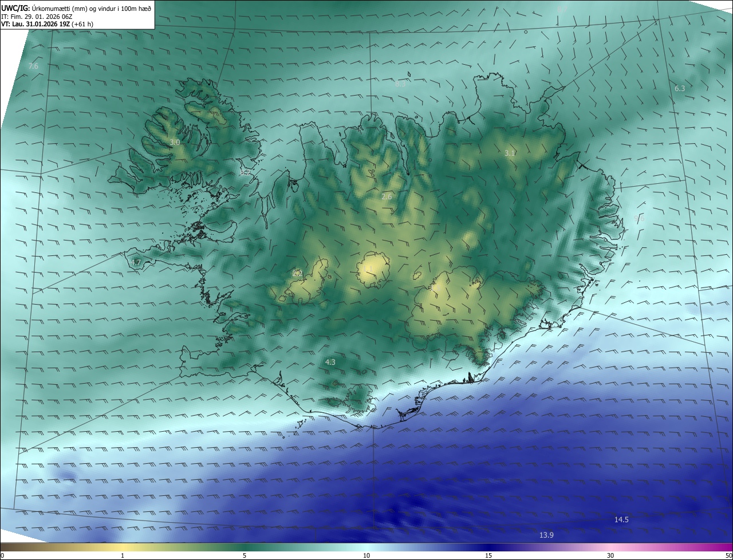Screen dimensions: 733x560
Task: Click the 1.1 value on the glacier
Action: [x=368, y=268]
